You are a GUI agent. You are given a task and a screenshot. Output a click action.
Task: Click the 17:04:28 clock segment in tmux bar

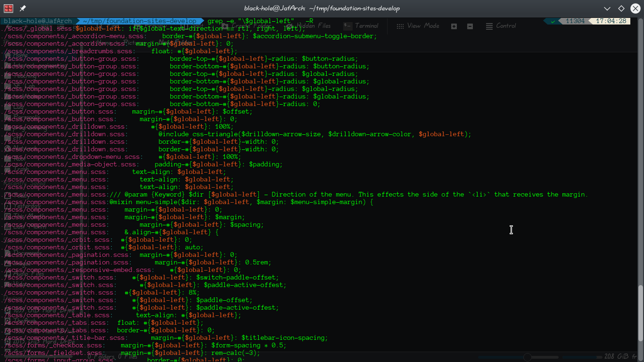pyautogui.click(x=611, y=21)
